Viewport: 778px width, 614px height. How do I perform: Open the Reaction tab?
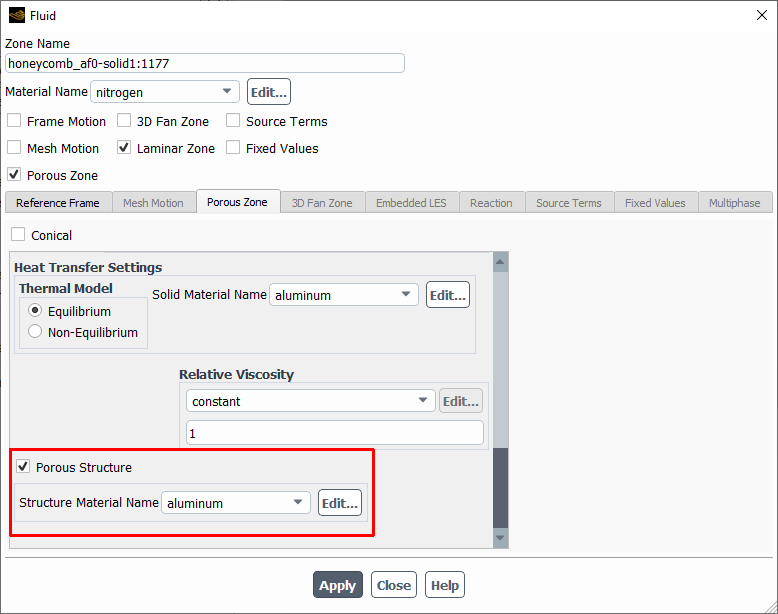click(x=491, y=203)
